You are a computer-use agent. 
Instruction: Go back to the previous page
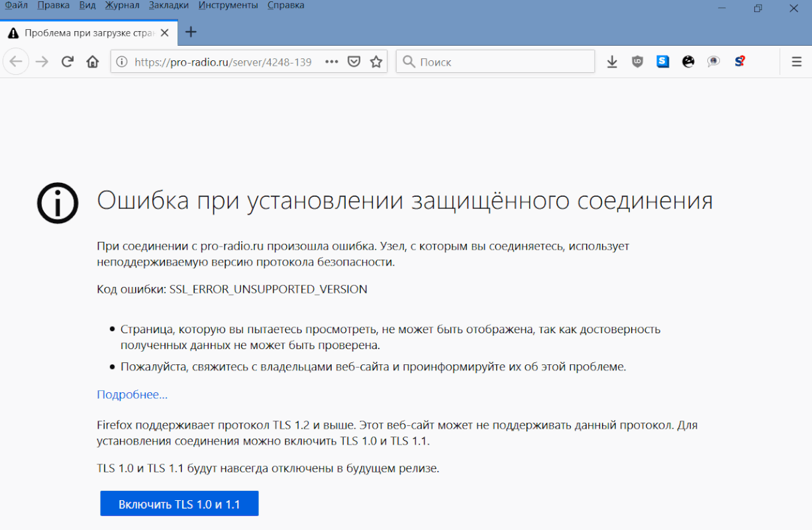tap(15, 62)
